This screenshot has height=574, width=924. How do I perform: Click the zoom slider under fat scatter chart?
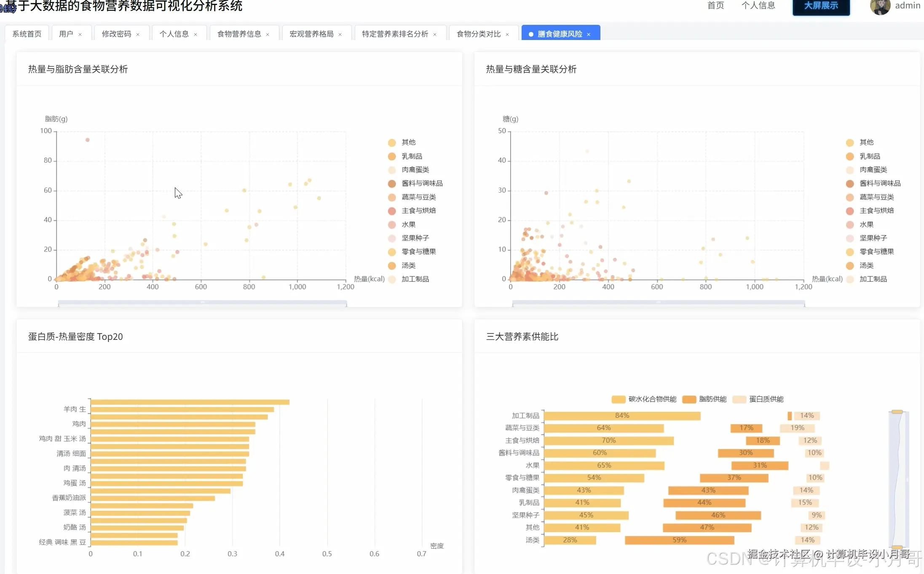(x=202, y=303)
